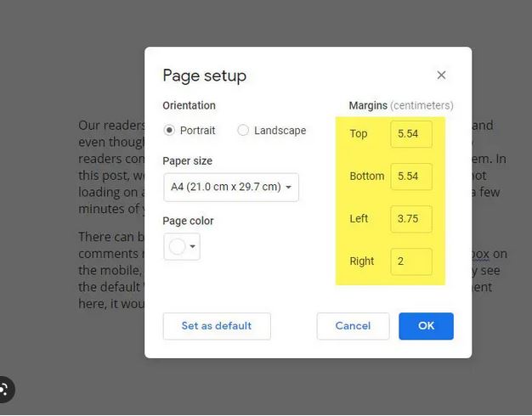Click the Paper size section label
Screen dimensions: 532x416
[x=187, y=161]
